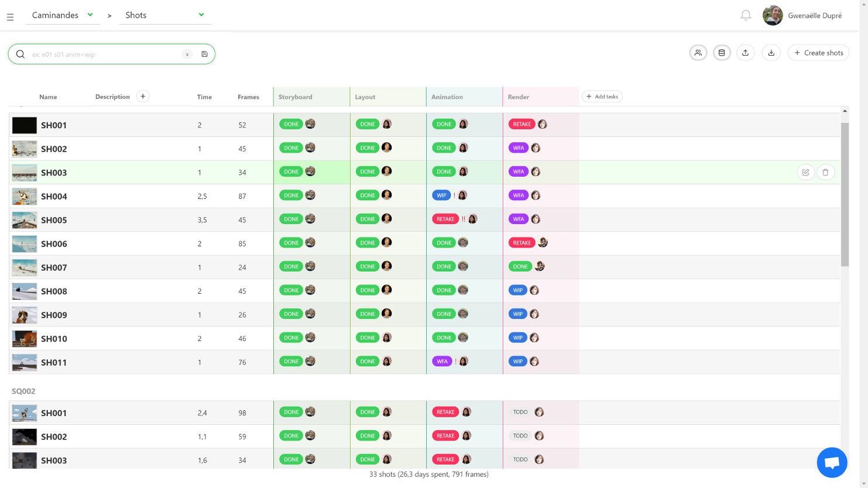Open the support chat bubble
The height and width of the screenshot is (488, 868).
coord(832,462)
